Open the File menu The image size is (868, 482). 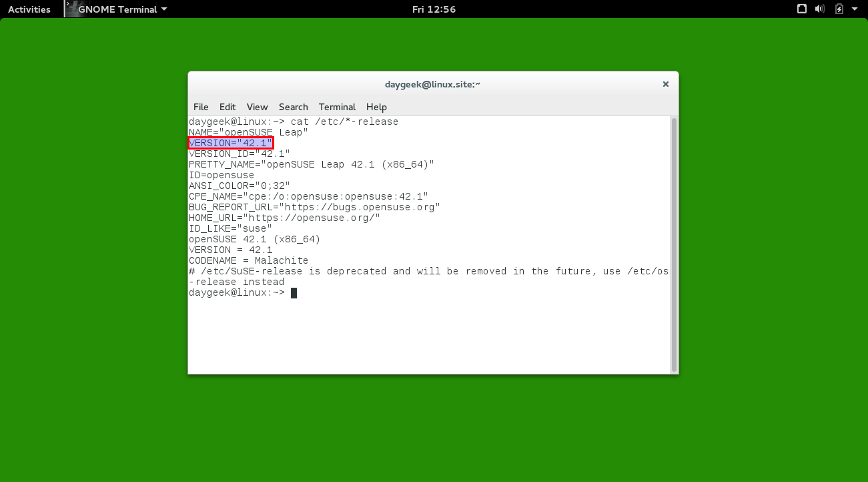pyautogui.click(x=201, y=107)
